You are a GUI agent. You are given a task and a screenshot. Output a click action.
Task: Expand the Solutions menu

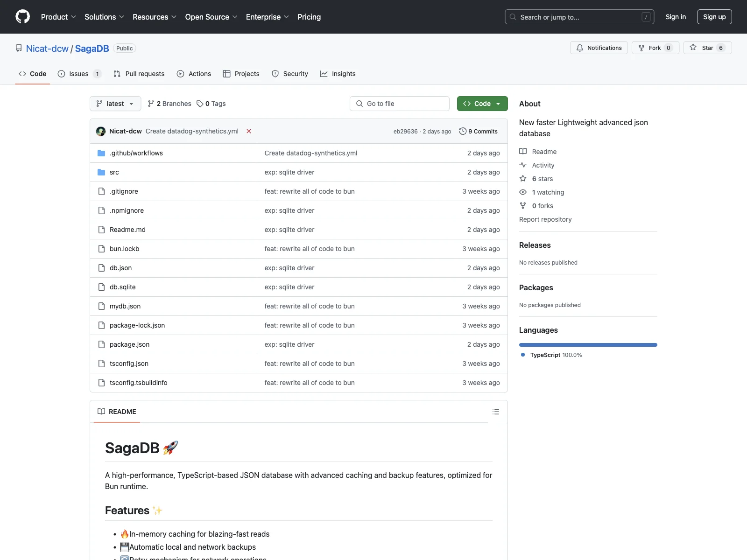[104, 17]
